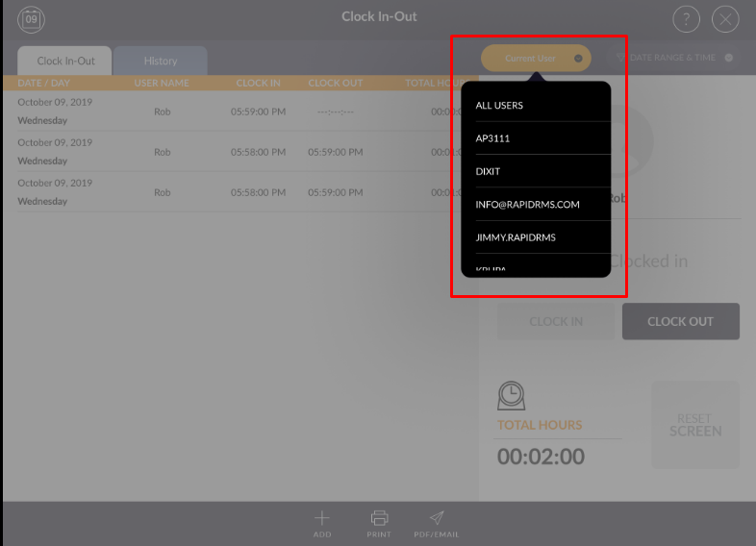
Task: Click the RESET SCREEN button
Action: click(695, 425)
